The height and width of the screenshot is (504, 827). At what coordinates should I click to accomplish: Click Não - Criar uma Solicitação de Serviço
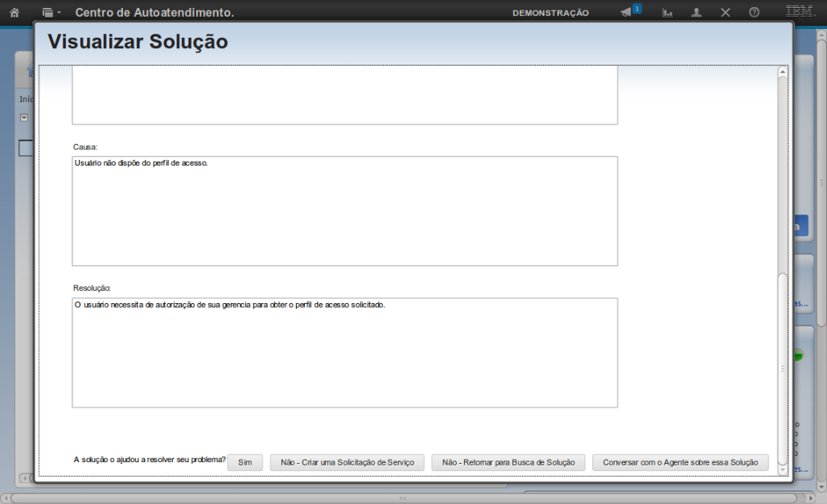point(347,462)
